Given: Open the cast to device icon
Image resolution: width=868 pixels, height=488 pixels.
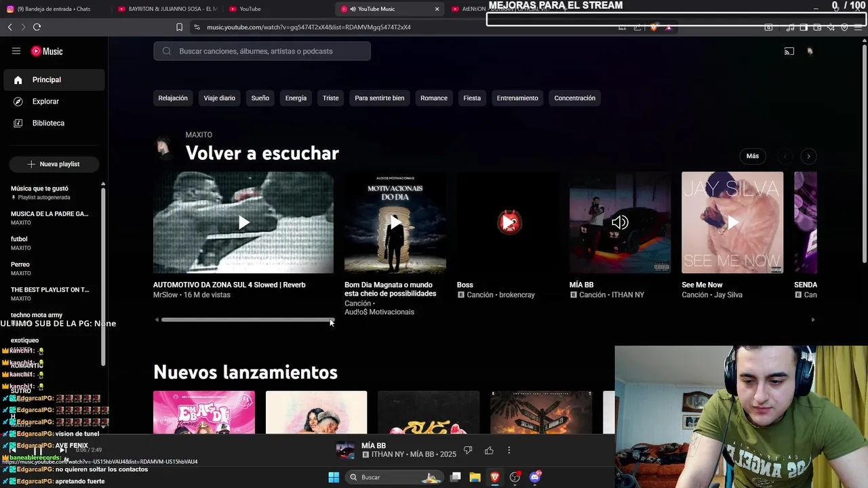Looking at the screenshot, I should (789, 52).
